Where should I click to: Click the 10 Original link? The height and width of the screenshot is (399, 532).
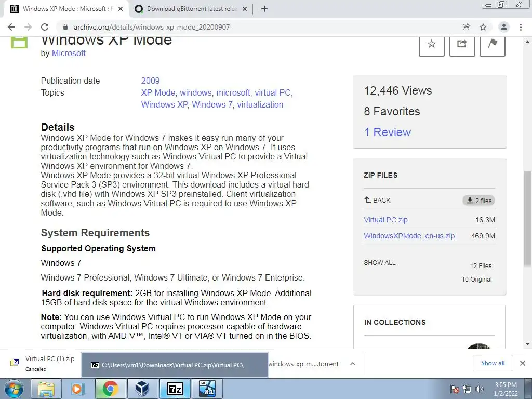pos(477,279)
